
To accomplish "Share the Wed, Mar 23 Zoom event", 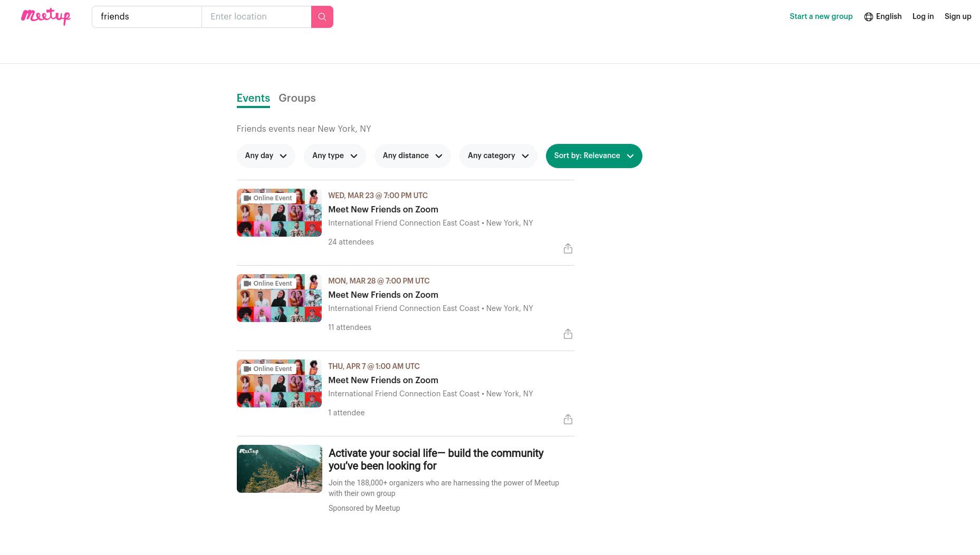I will point(568,248).
